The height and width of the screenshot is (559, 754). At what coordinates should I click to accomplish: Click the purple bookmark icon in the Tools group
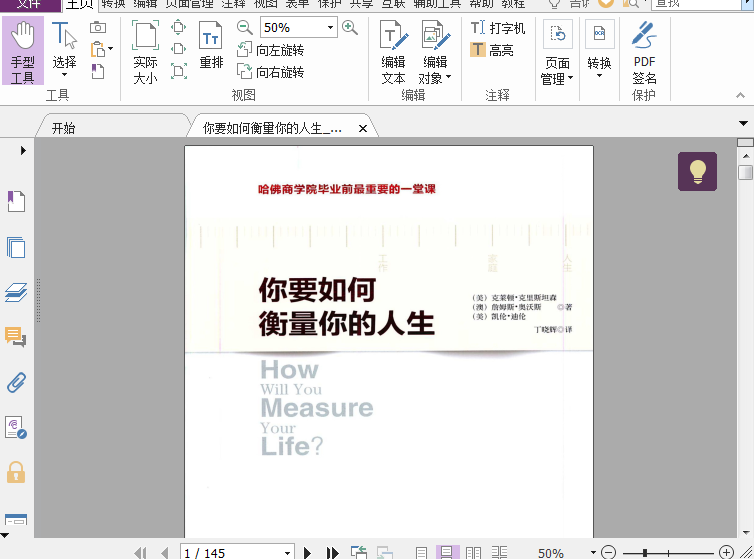click(x=98, y=72)
